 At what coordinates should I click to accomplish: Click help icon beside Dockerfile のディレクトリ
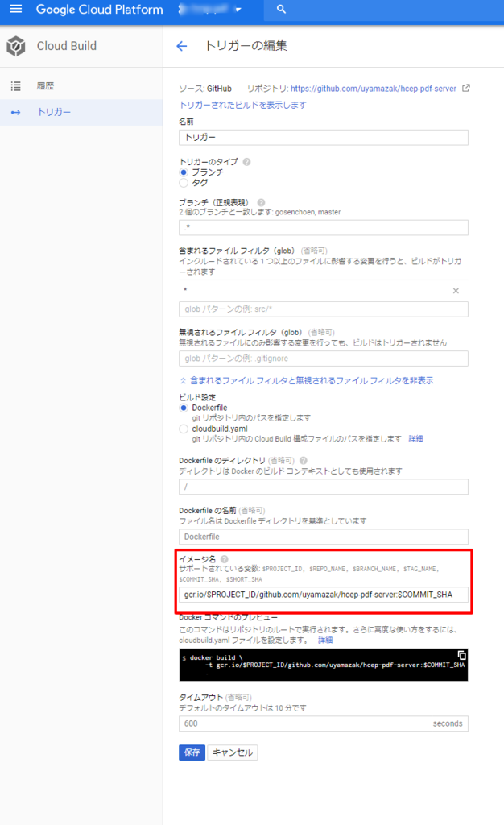tap(304, 460)
